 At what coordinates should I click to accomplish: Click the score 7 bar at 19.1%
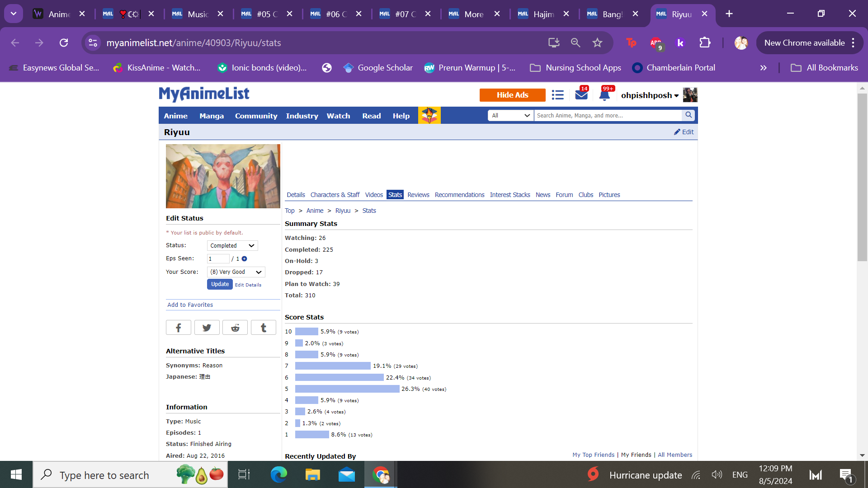coord(333,366)
